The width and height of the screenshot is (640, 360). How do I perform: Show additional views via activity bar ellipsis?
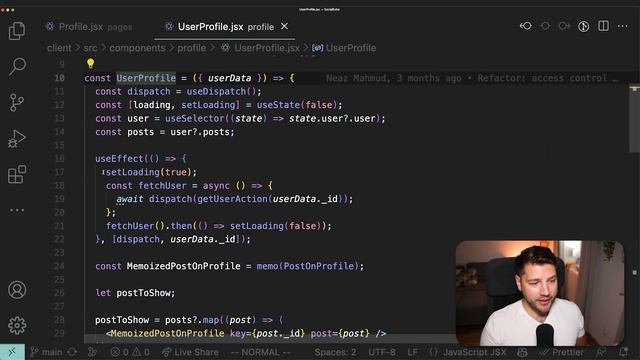tap(17, 210)
